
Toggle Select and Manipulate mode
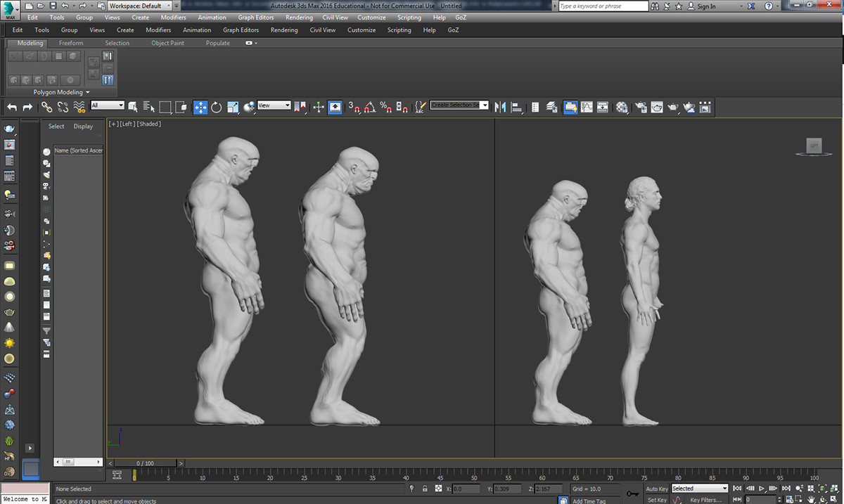point(319,107)
